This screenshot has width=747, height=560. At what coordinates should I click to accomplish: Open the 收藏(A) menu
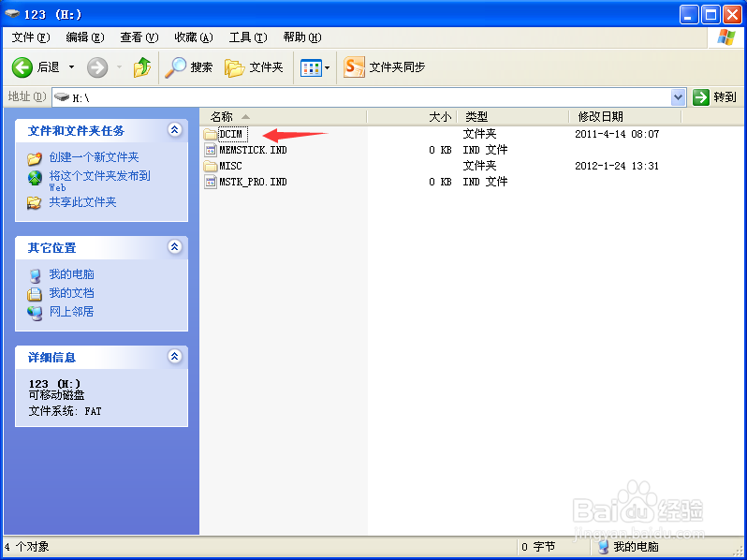click(194, 37)
